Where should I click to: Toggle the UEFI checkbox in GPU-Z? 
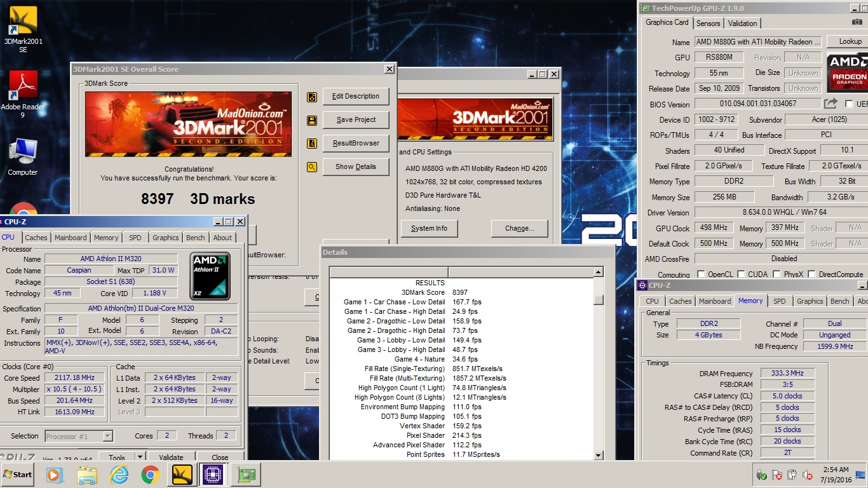point(849,104)
